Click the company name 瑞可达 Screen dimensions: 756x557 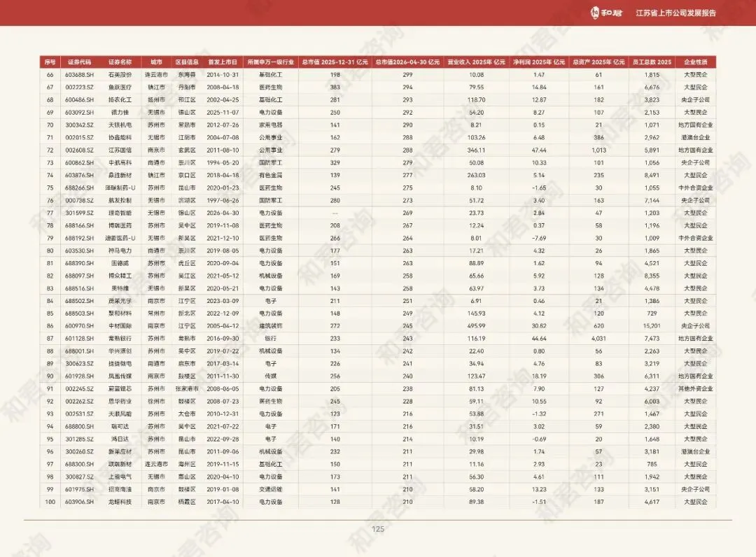(x=120, y=426)
